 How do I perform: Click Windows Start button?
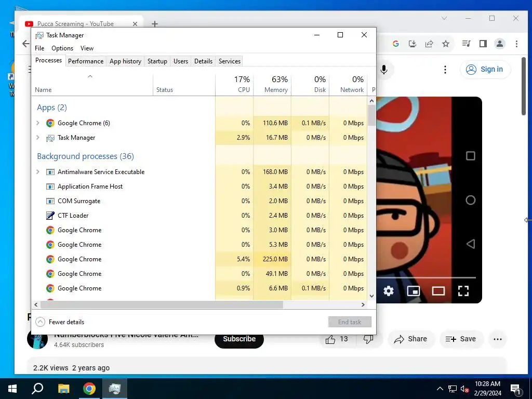coord(12,389)
